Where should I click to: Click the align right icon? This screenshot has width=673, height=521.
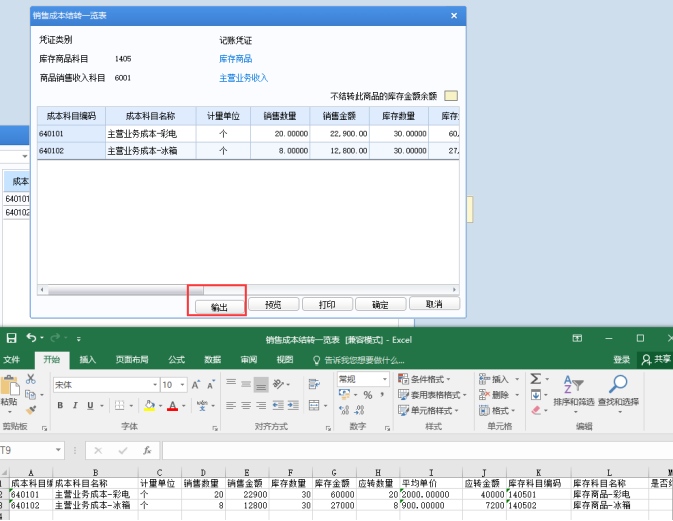click(x=261, y=406)
